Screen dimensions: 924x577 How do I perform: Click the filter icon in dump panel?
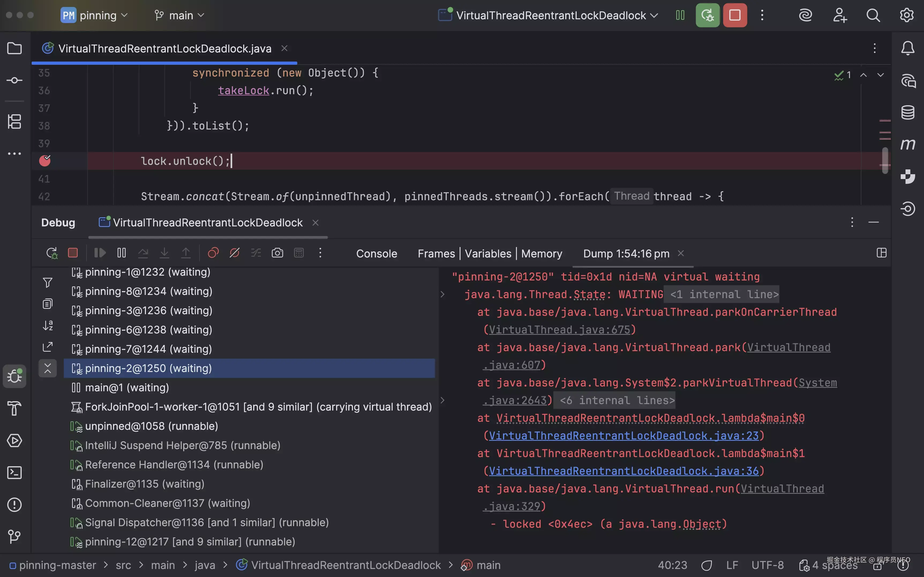[48, 282]
